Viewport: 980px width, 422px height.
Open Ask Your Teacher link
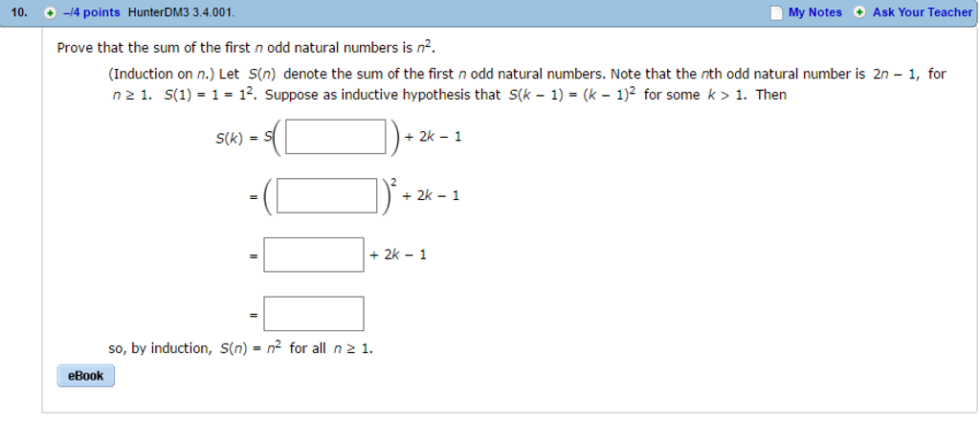[x=923, y=12]
